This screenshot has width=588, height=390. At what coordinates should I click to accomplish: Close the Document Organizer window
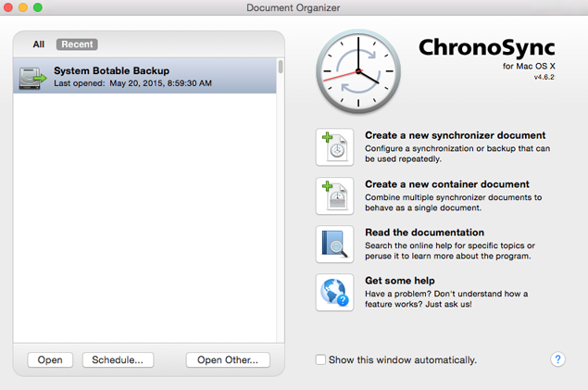click(8, 7)
